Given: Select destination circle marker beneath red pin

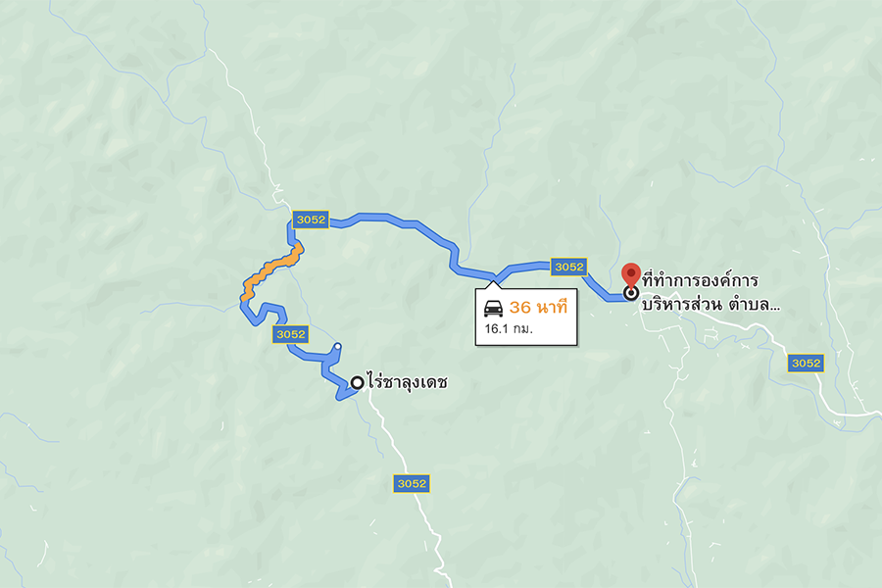Looking at the screenshot, I should tap(631, 293).
